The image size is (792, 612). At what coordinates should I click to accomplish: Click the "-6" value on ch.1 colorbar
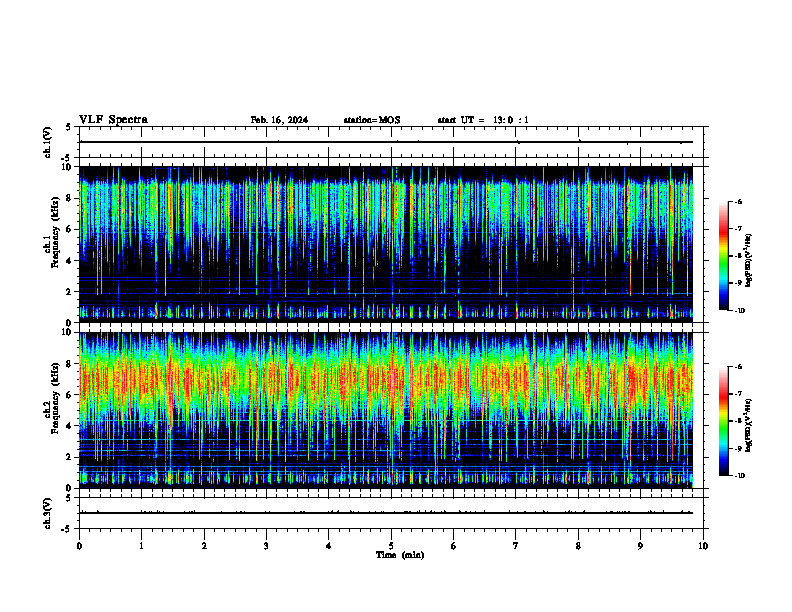tap(739, 201)
